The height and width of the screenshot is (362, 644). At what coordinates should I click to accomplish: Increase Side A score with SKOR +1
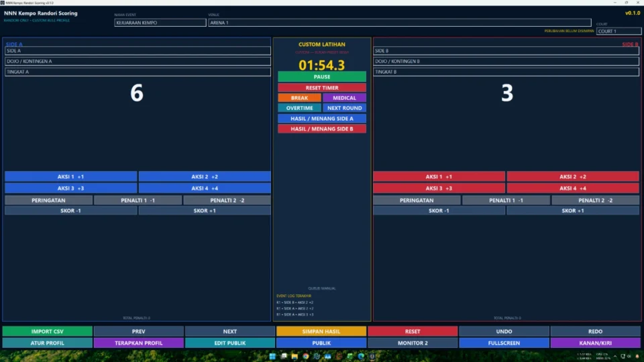(x=205, y=210)
